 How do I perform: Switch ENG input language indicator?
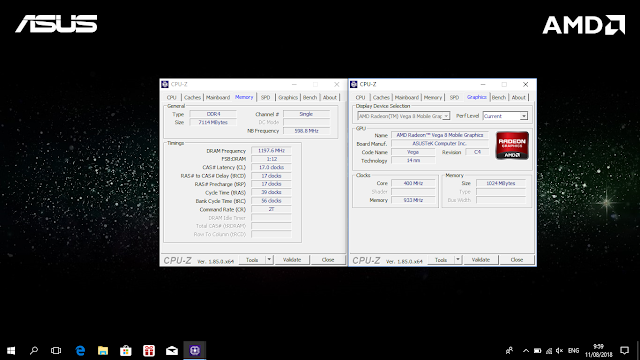coord(573,350)
